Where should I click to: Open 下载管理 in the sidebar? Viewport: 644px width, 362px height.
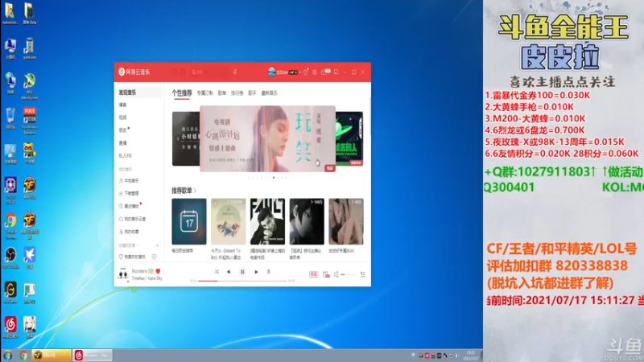pyautogui.click(x=129, y=193)
